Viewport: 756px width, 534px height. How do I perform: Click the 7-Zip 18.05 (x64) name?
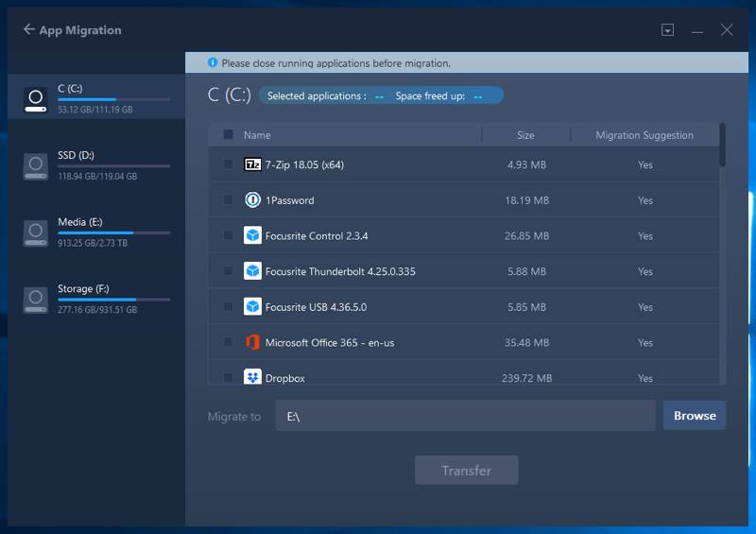click(304, 164)
